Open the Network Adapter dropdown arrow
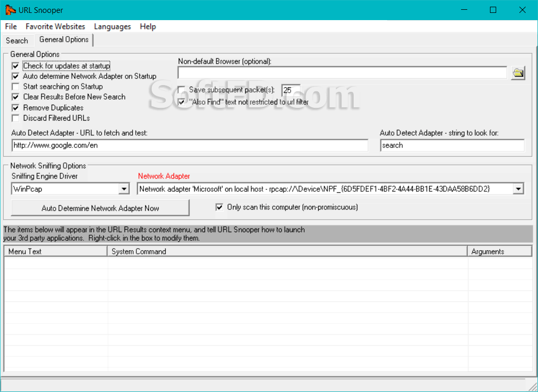Screen dimensions: 538x392 (x=518, y=189)
